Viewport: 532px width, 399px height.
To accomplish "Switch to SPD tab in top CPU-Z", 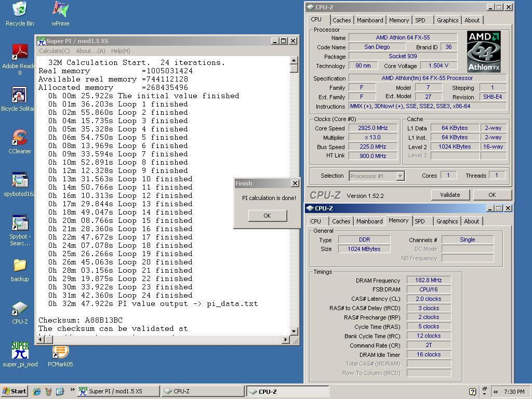I will pos(420,20).
